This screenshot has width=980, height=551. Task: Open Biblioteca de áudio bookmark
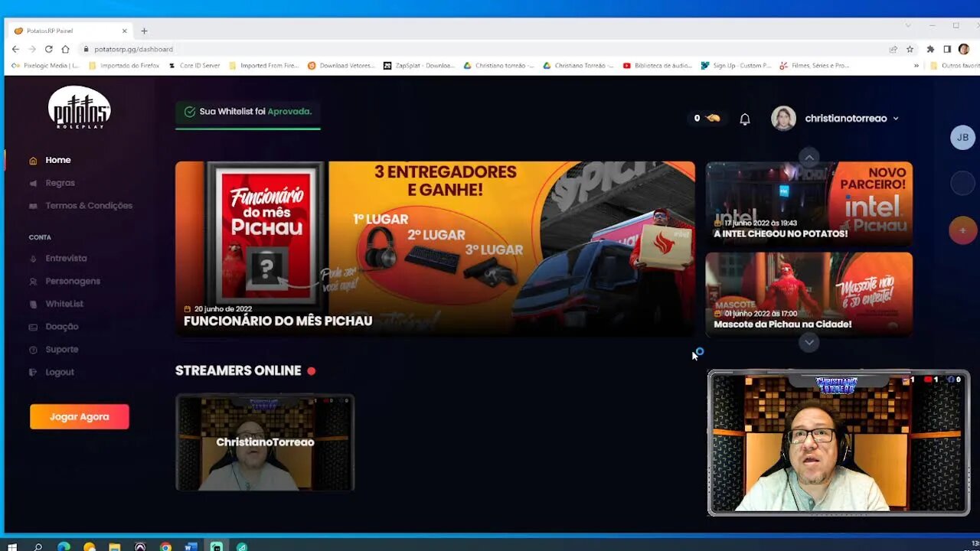coord(657,66)
